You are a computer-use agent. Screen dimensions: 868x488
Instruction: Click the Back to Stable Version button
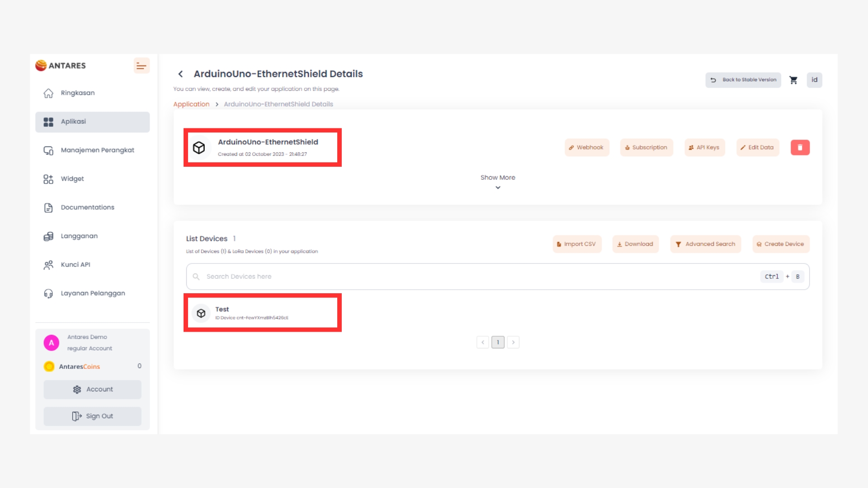pyautogui.click(x=743, y=80)
